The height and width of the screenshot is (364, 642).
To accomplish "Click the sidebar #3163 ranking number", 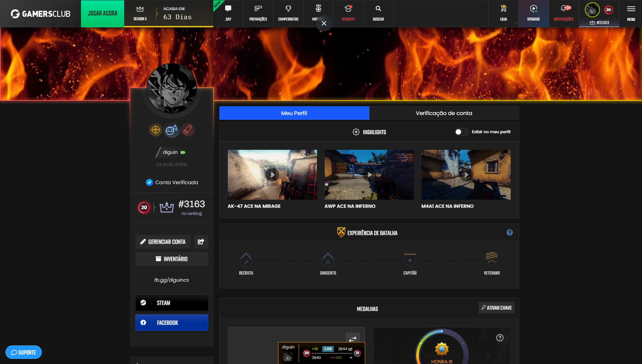I will 192,204.
